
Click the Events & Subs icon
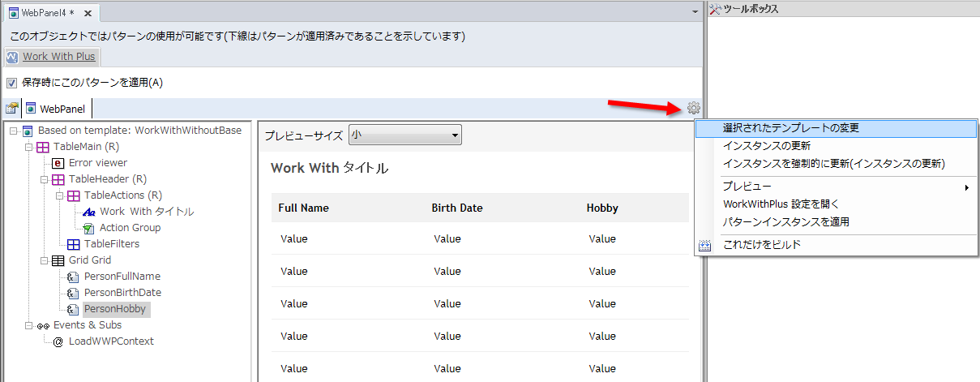43,325
